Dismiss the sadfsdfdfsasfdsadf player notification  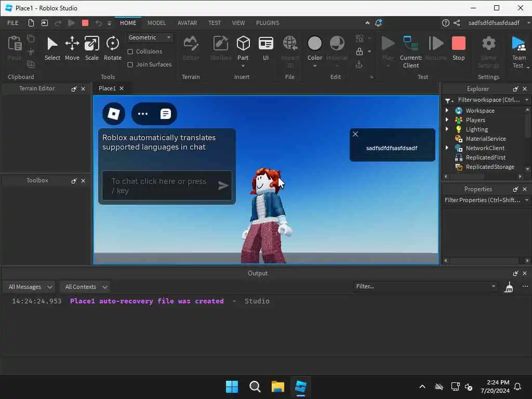click(355, 134)
